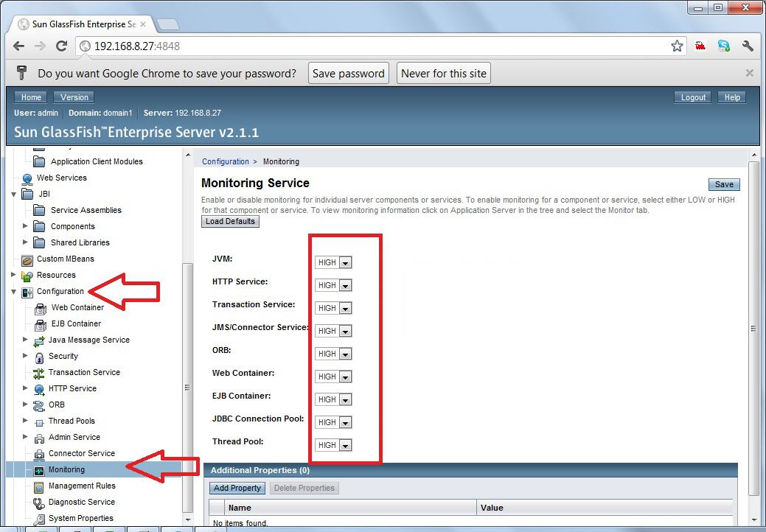Click the browser Forward arrow icon
Screen dimensions: 766x532
pos(40,46)
